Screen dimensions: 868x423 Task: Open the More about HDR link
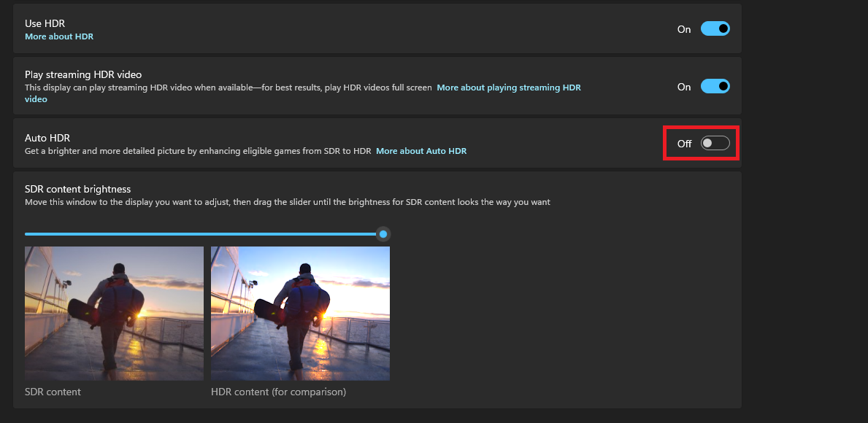point(59,36)
